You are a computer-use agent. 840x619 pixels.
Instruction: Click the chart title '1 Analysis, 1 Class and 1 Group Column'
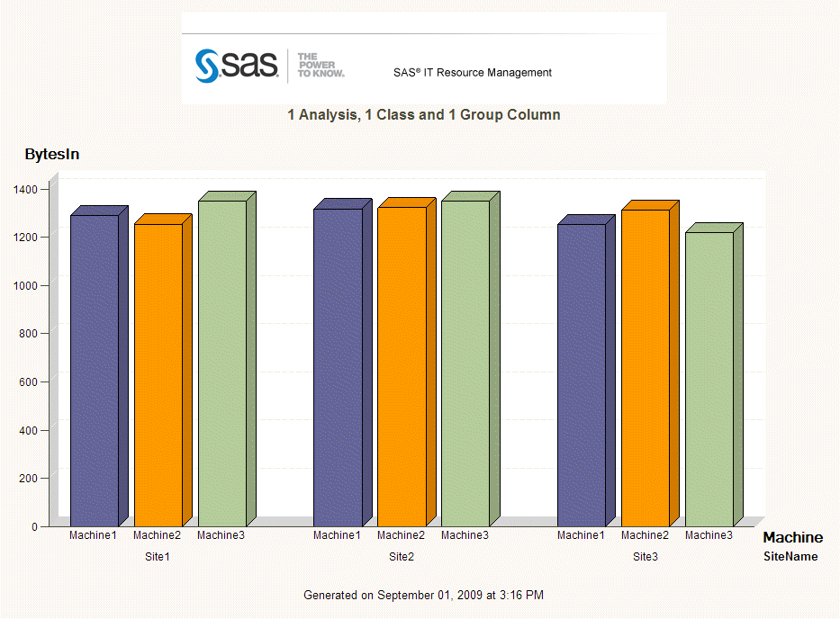pos(423,115)
